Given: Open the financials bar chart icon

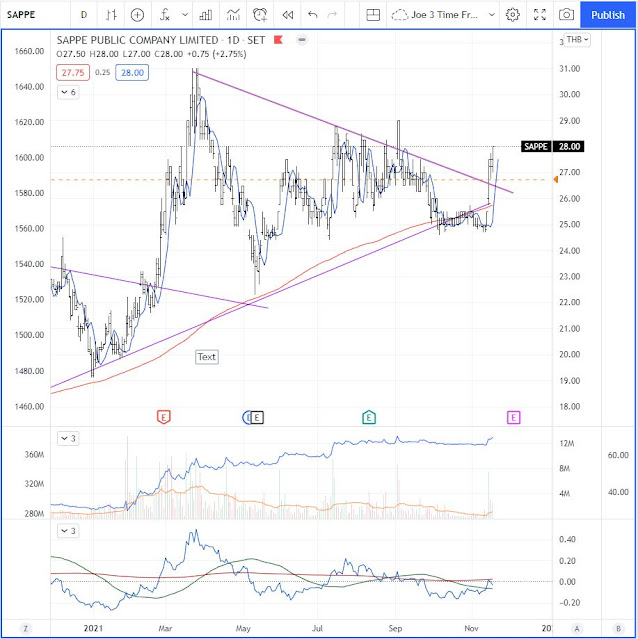Looking at the screenshot, I should coord(206,15).
